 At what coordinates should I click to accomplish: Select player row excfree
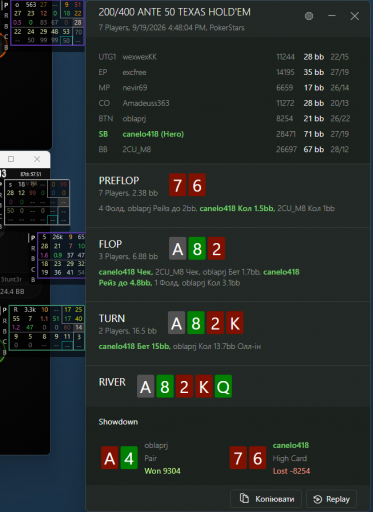(x=224, y=72)
